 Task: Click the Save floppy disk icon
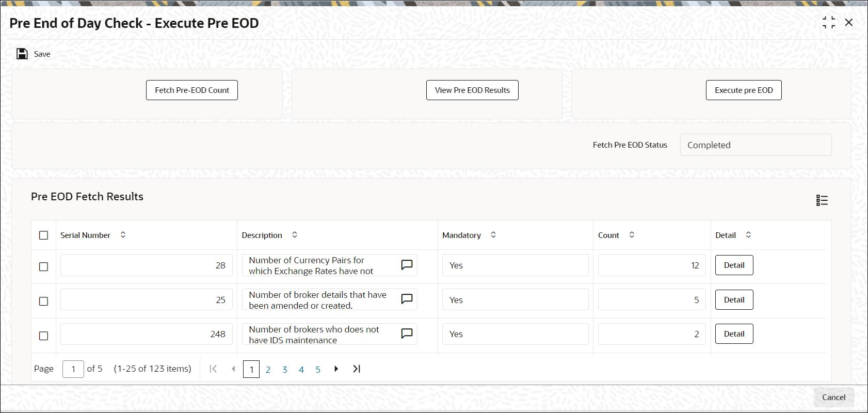(x=22, y=54)
